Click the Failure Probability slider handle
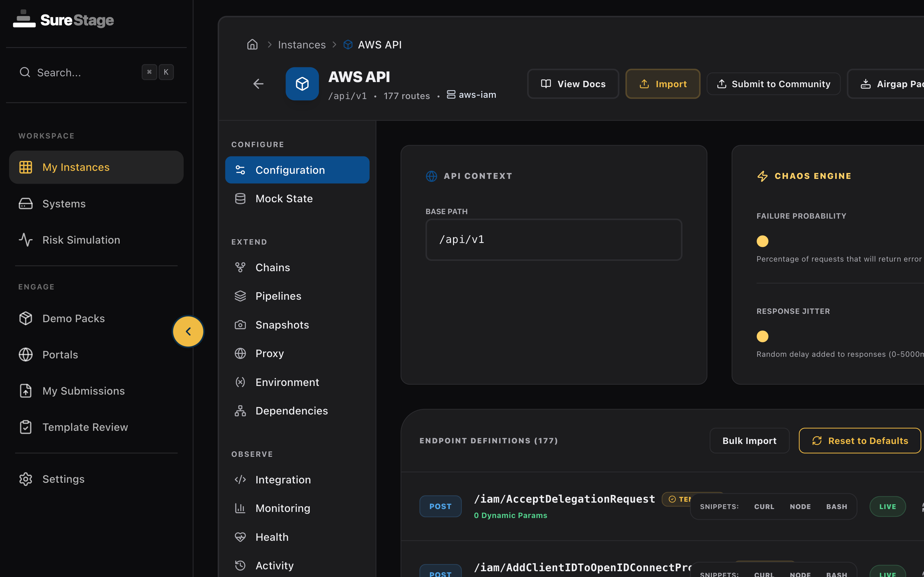Screen dimensions: 924x577 pos(762,241)
